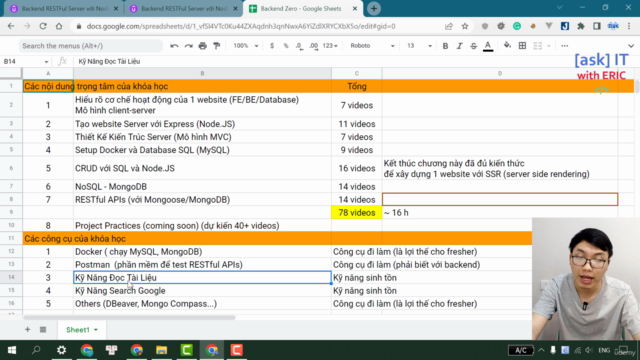Select the yellow '78 videos' cell
The height and width of the screenshot is (360, 640).
[x=356, y=213]
